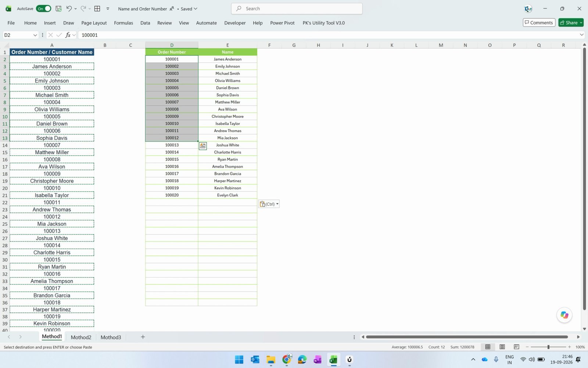Switch to the Method2 sheet
Viewport: 588px width, 368px height.
[x=81, y=337]
